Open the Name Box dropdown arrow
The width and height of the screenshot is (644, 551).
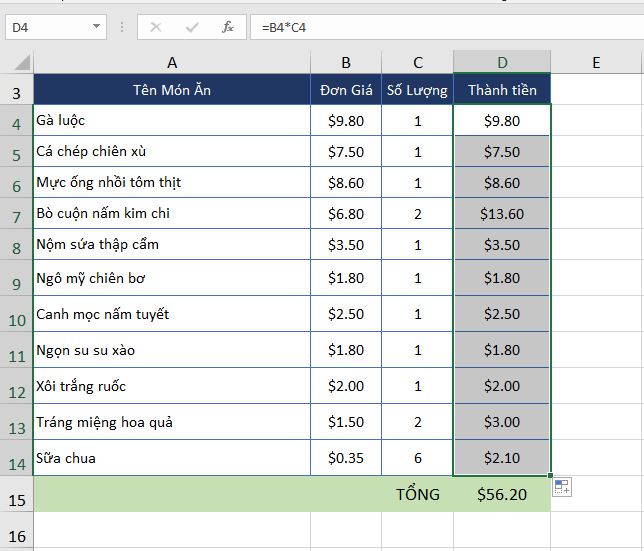point(97,27)
